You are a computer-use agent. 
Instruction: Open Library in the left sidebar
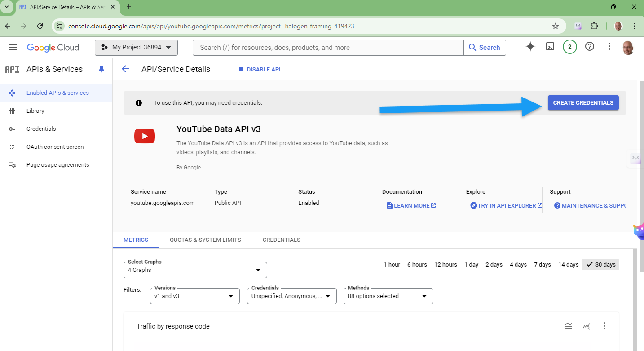[35, 111]
